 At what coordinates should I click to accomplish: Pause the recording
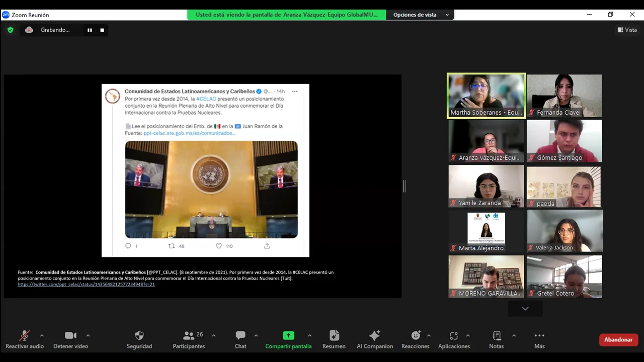click(90, 30)
